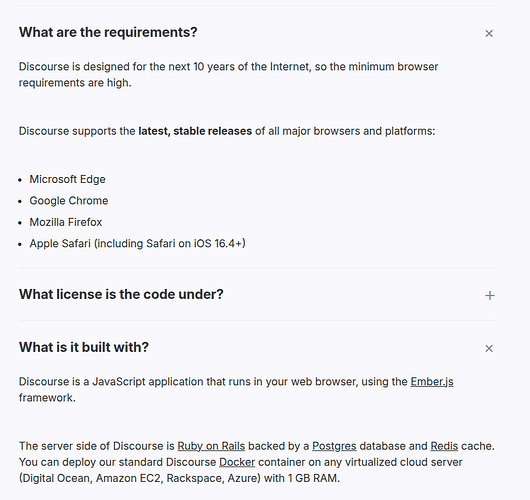The image size is (530, 500).
Task: Toggle the 'What is it built with?' heading
Action: [84, 347]
